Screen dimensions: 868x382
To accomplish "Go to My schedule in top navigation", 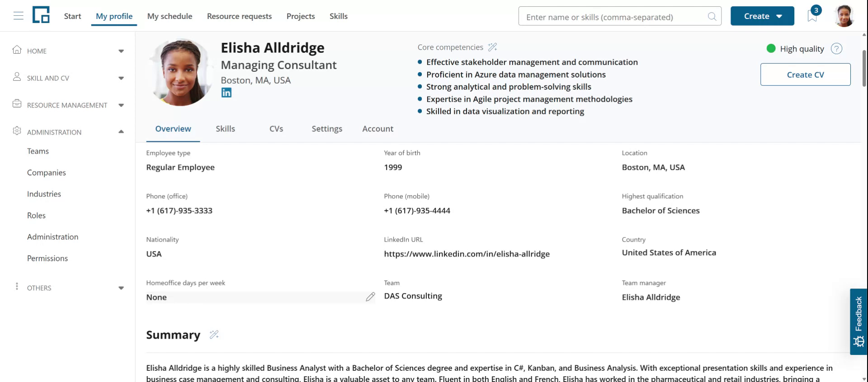I will (170, 16).
